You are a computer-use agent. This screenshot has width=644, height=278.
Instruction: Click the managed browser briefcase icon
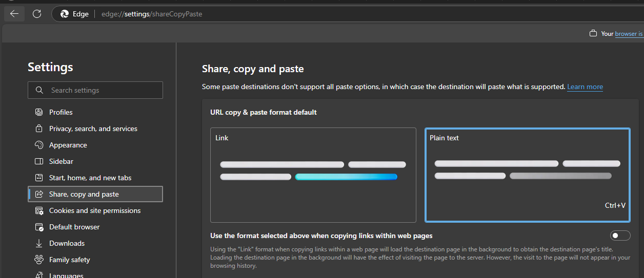click(x=593, y=34)
